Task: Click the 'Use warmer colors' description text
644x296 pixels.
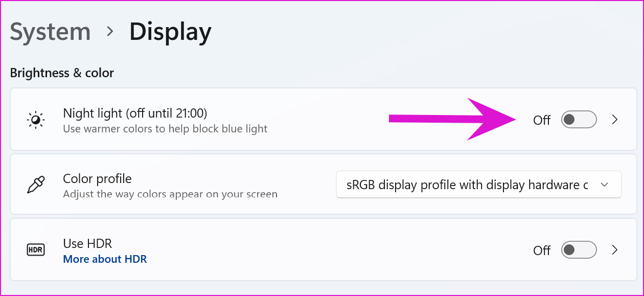Action: [x=165, y=129]
